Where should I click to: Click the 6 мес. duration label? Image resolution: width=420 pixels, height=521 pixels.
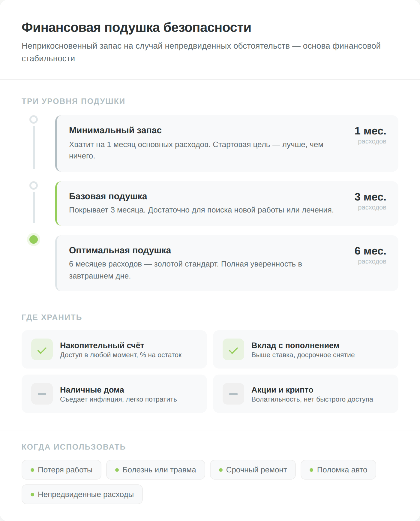(370, 251)
